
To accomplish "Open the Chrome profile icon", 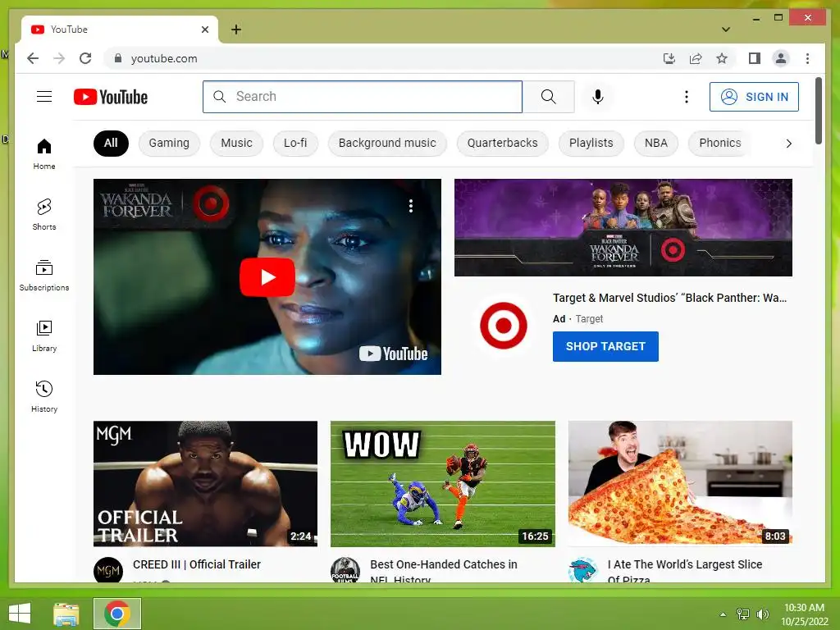I will click(x=781, y=58).
